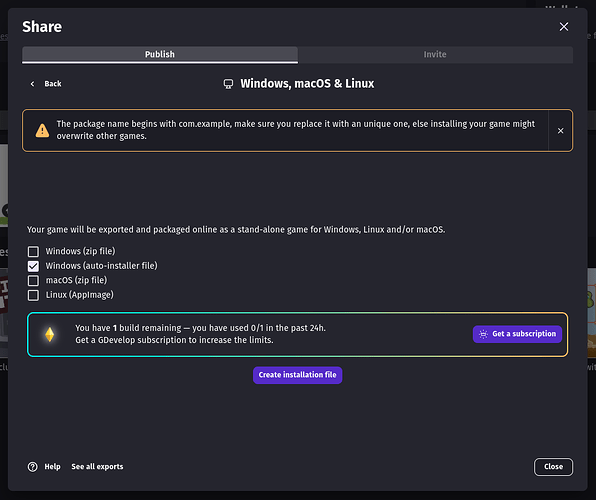Open the Help link text
Image resolution: width=596 pixels, height=500 pixels.
coord(52,467)
